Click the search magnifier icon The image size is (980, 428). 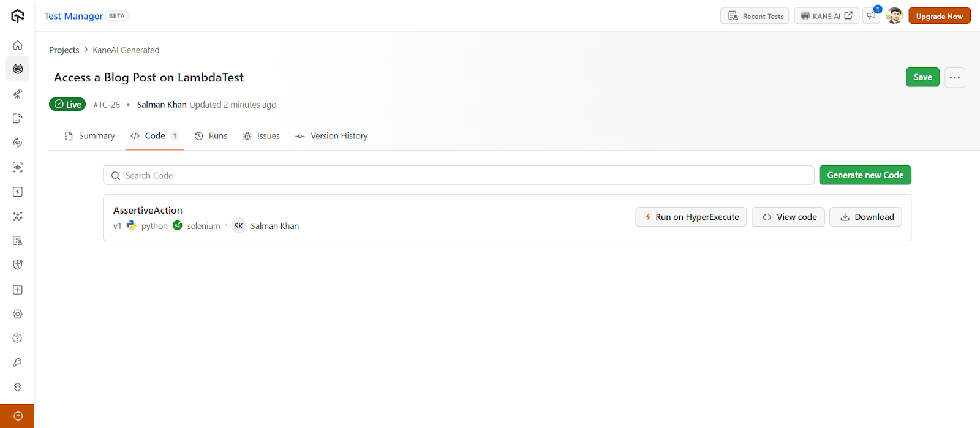[115, 176]
